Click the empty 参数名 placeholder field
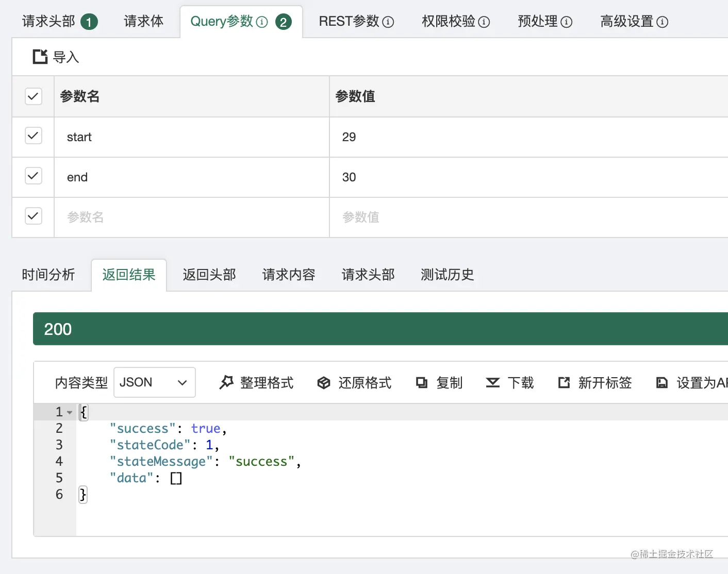This screenshot has width=728, height=574. [x=192, y=217]
